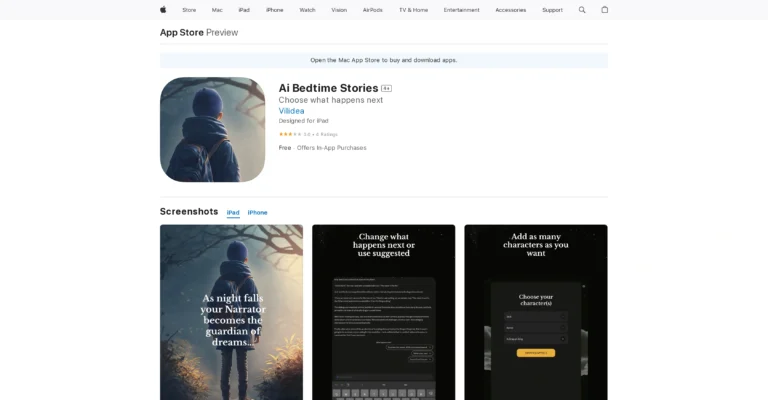The height and width of the screenshot is (400, 768).
Task: Open the Vilidea developer link
Action: click(291, 111)
